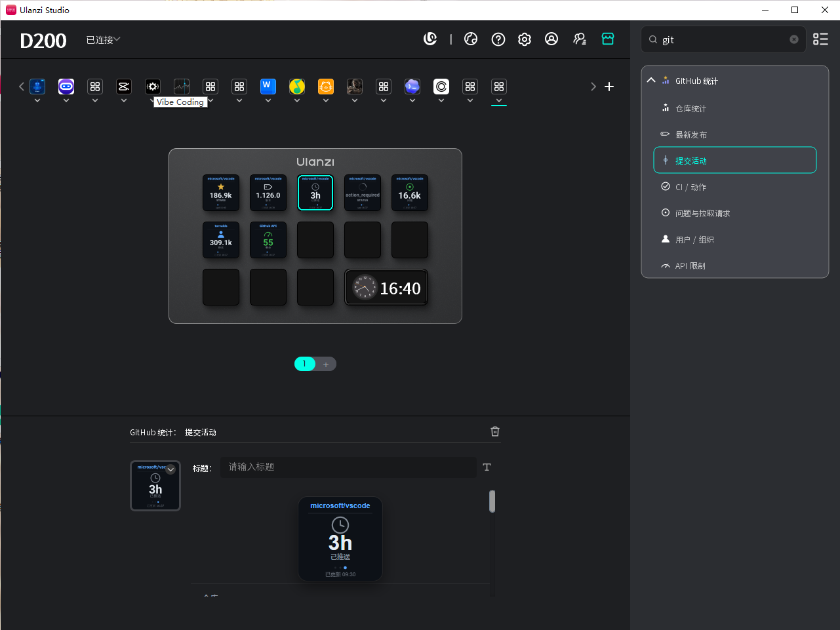The image size is (840, 630).
Task: Select the highlighted 3h key on the deck
Action: (x=315, y=193)
